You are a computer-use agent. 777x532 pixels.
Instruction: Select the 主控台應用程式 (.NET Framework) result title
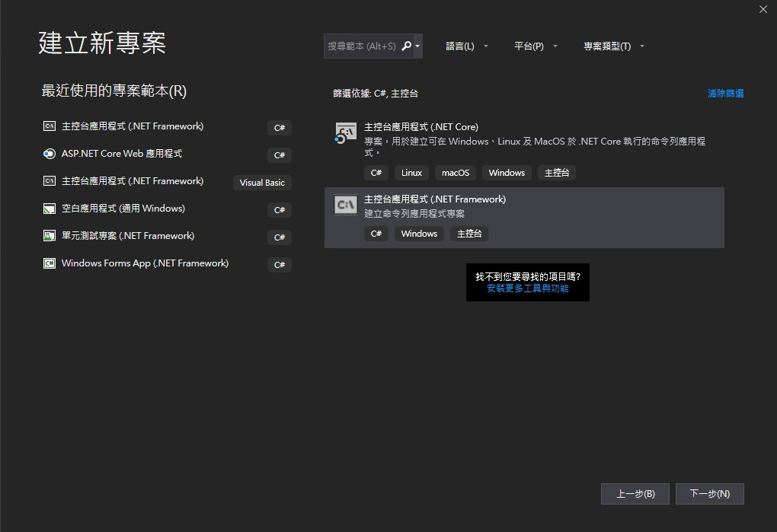tap(435, 199)
